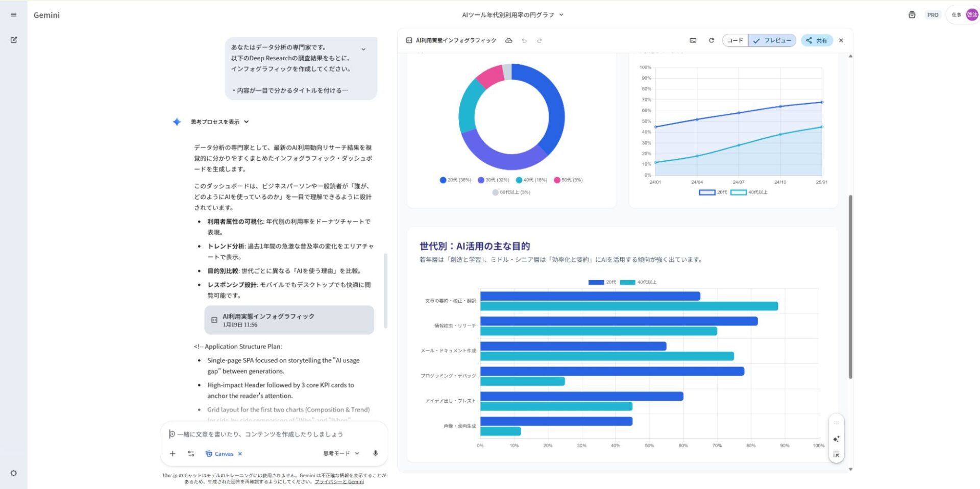The width and height of the screenshot is (980, 489).
Task: Click the 共有 share button
Action: (817, 40)
